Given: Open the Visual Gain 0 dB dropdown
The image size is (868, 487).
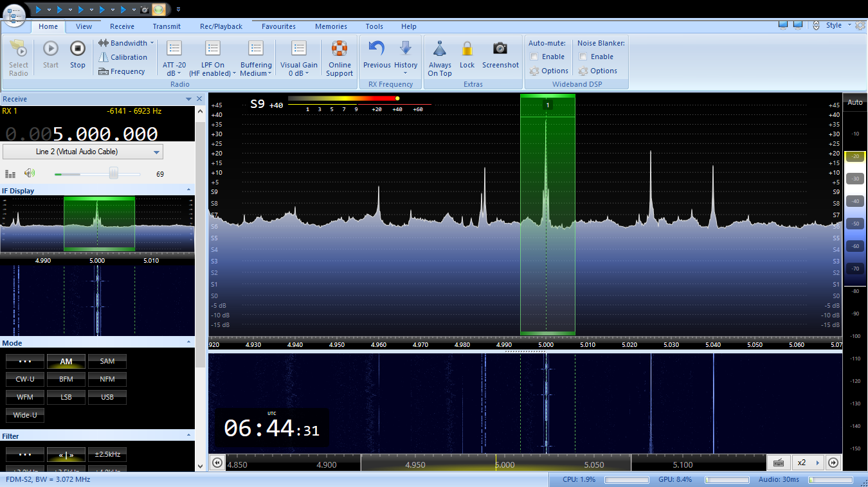Looking at the screenshot, I should coord(298,73).
